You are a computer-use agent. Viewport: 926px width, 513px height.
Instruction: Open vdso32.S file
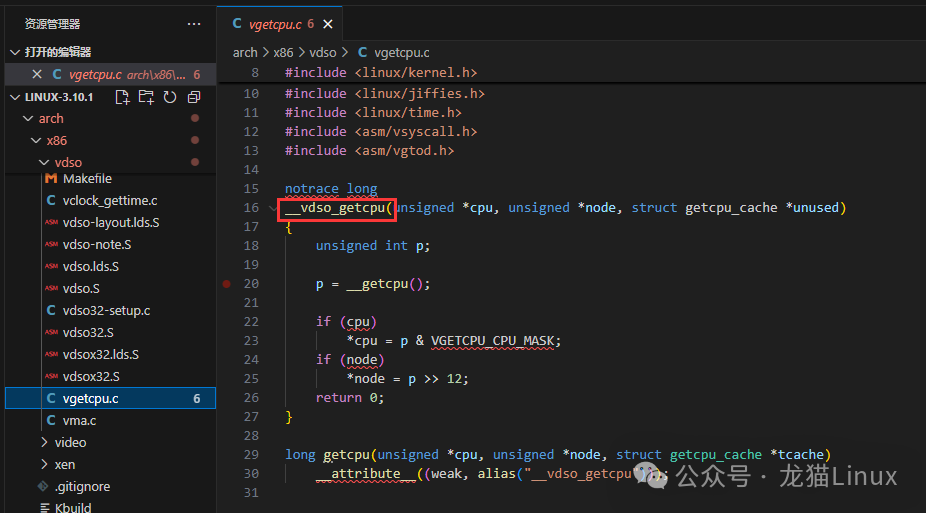coord(88,332)
